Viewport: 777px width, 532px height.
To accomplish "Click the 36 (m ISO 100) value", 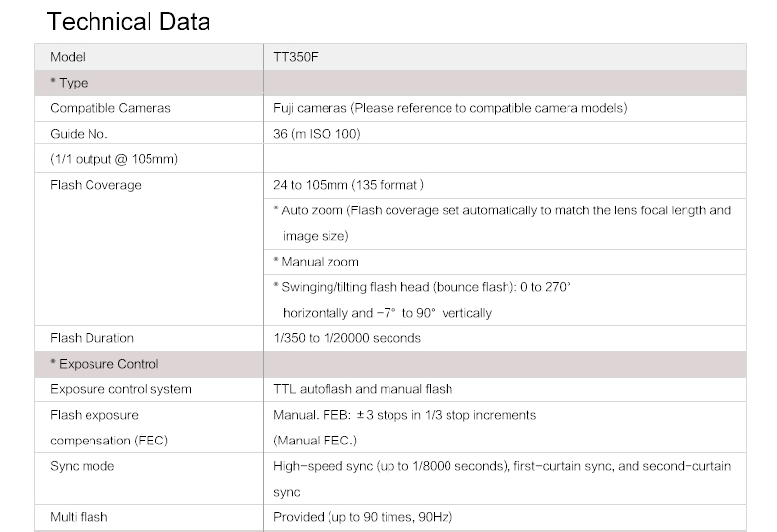I will pos(320,134).
